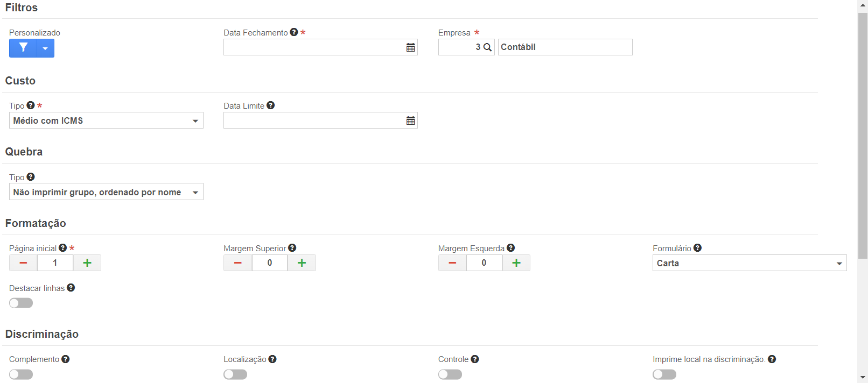Open calendar picker for Data Limite
The height and width of the screenshot is (383, 868).
(x=410, y=120)
